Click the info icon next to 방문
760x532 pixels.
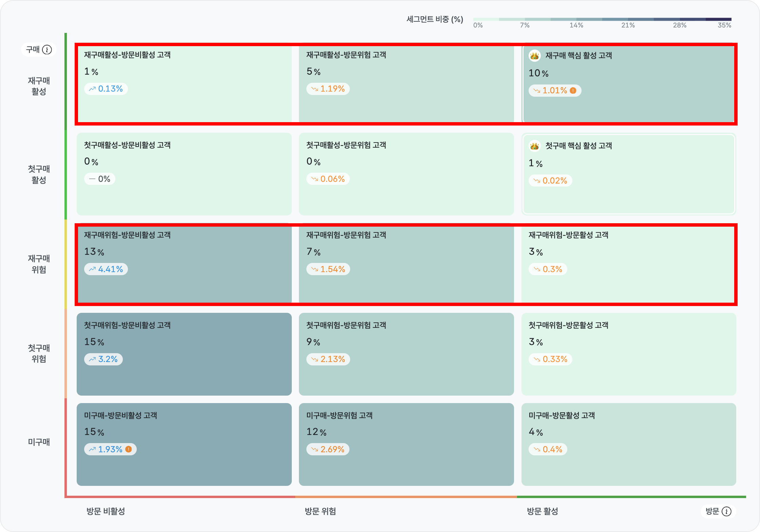coord(726,511)
